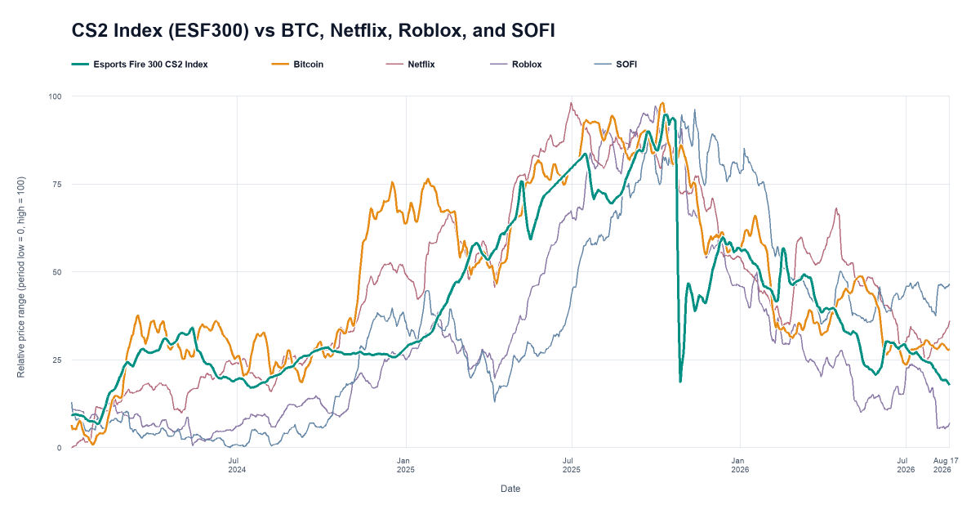Click the Jan 2025 x-axis tick label

[x=405, y=464]
